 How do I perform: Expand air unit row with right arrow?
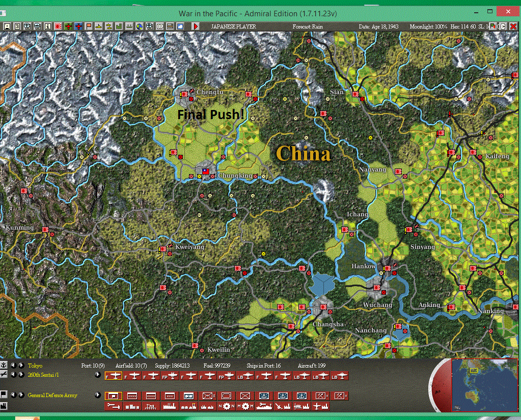(97, 375)
